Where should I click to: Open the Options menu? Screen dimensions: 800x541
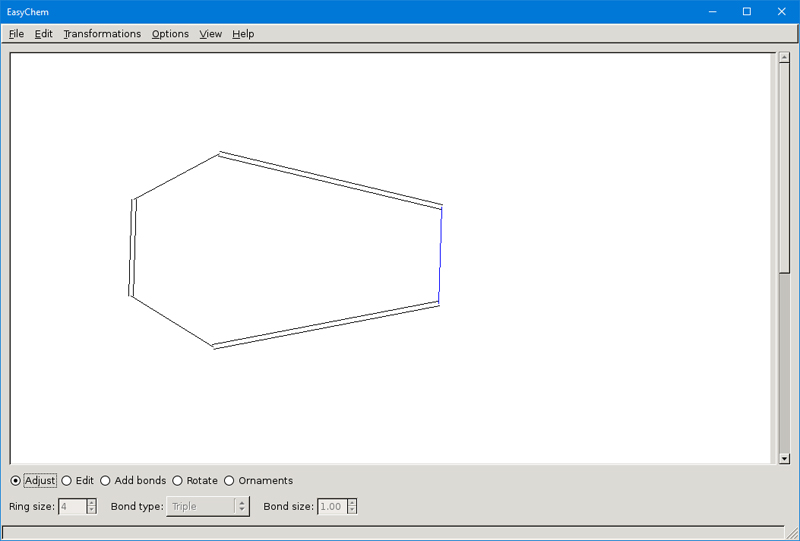[x=170, y=34]
